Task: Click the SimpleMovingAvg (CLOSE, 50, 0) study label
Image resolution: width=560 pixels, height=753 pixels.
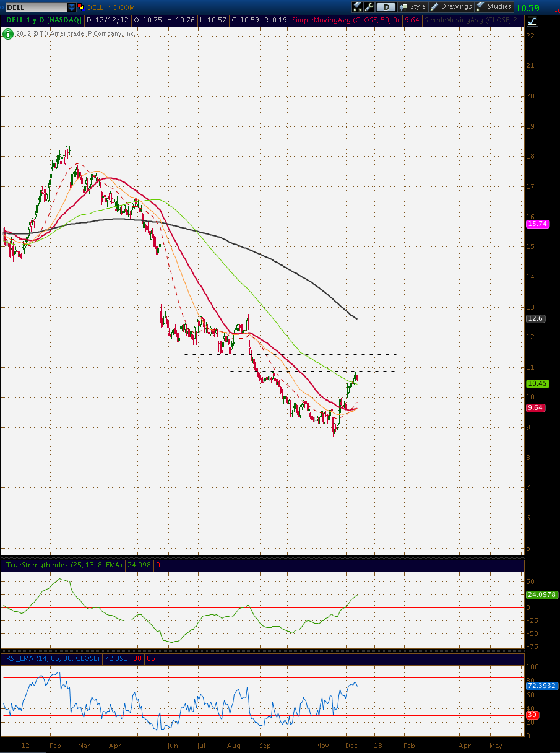Action: pyautogui.click(x=346, y=20)
